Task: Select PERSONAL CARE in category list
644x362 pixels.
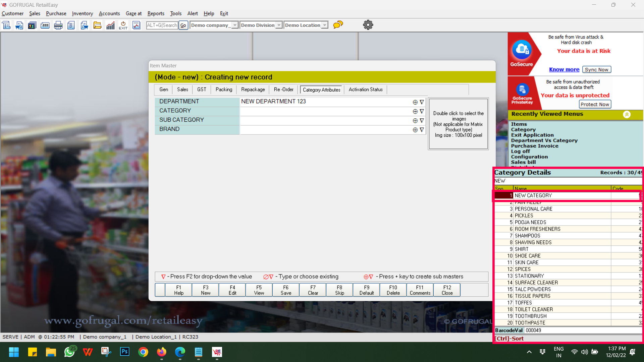Action: click(533, 209)
